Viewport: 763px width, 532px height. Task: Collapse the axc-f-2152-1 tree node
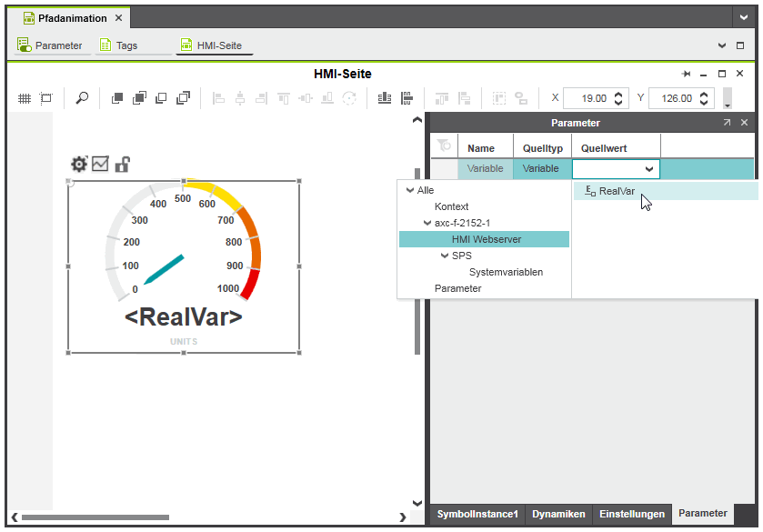[x=427, y=223]
